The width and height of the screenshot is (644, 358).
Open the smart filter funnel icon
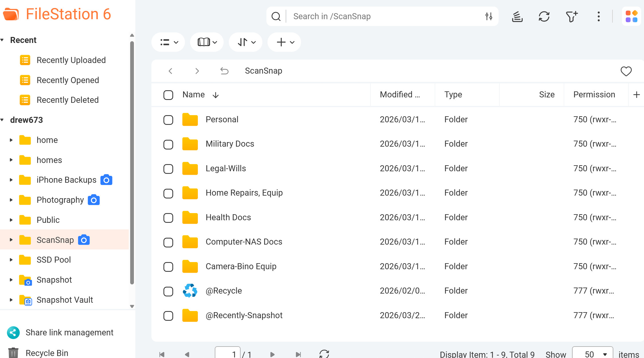click(571, 17)
